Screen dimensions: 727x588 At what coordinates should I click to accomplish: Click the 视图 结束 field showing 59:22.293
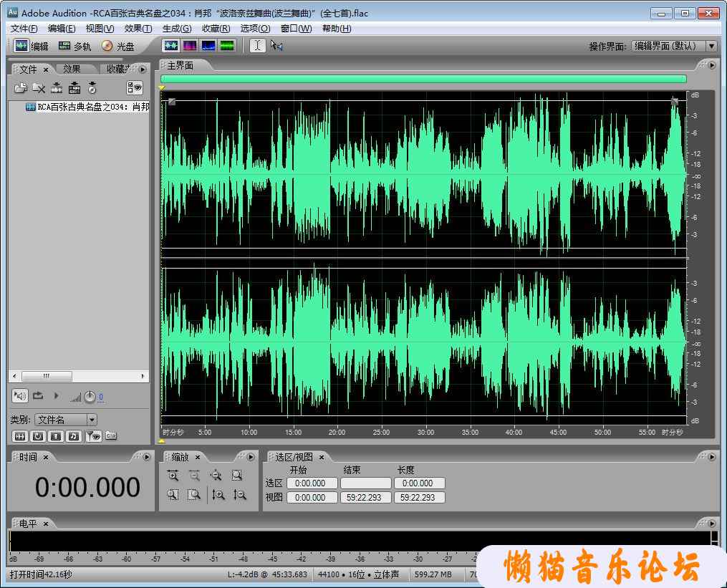tap(365, 498)
